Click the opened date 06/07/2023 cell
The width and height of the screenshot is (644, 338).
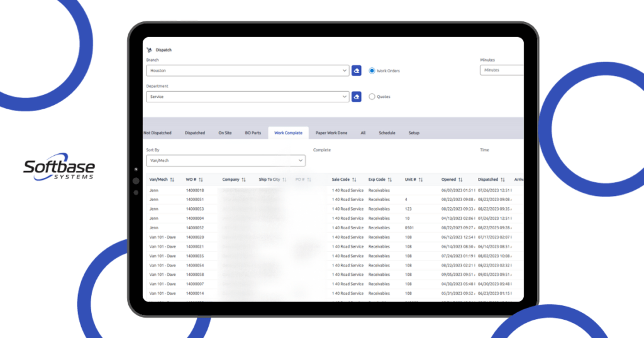pyautogui.click(x=458, y=190)
